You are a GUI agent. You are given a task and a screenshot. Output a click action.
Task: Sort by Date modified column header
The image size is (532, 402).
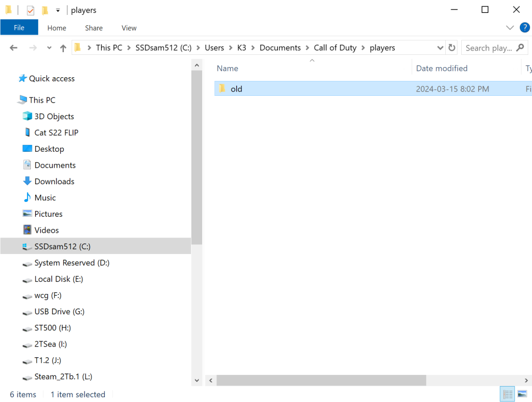442,68
